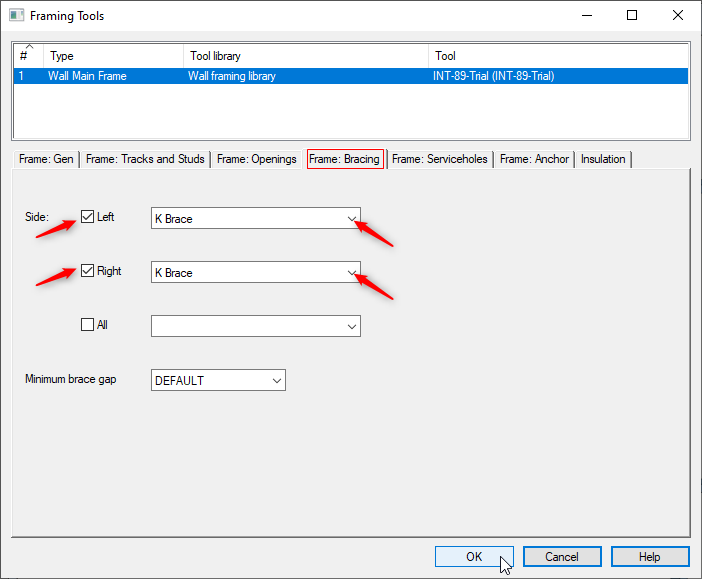Switch to Frame: Tracks and Studs tab
This screenshot has width=702, height=579.
[x=145, y=159]
